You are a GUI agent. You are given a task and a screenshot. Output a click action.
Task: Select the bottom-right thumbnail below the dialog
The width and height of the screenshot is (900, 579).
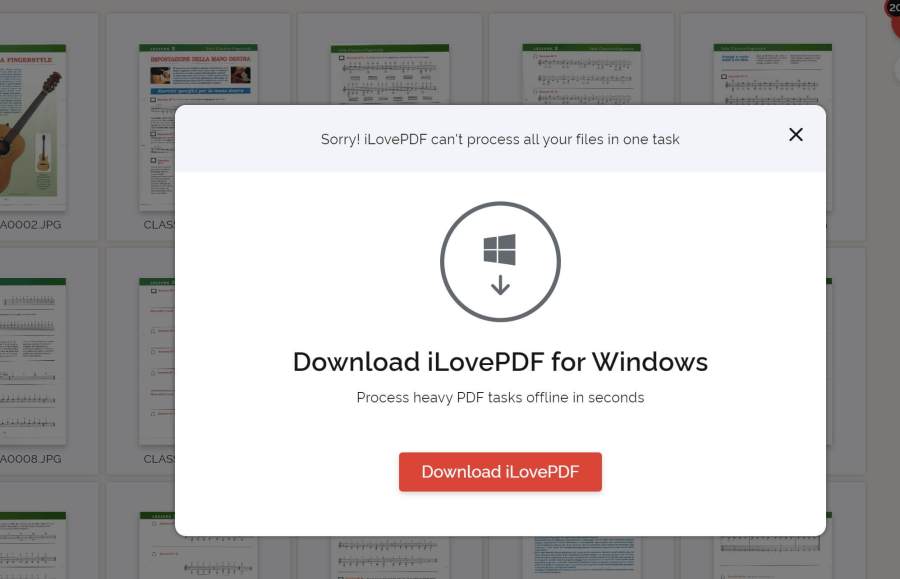[x=772, y=557]
